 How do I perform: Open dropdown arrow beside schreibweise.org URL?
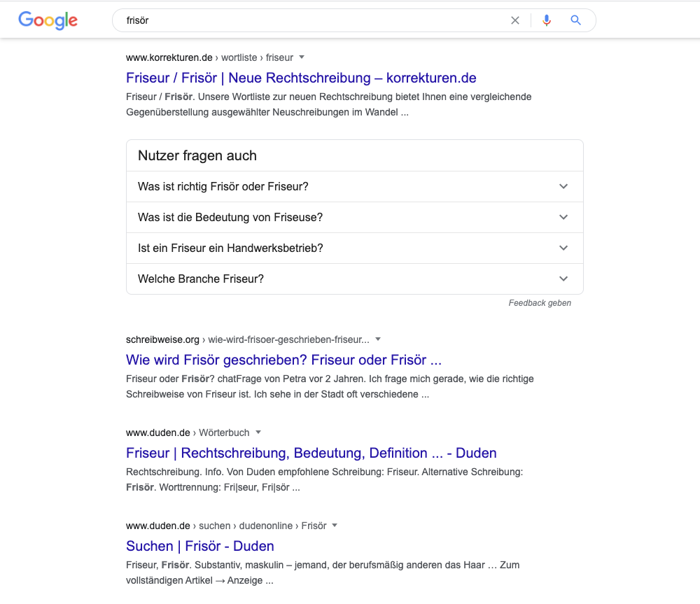click(378, 339)
